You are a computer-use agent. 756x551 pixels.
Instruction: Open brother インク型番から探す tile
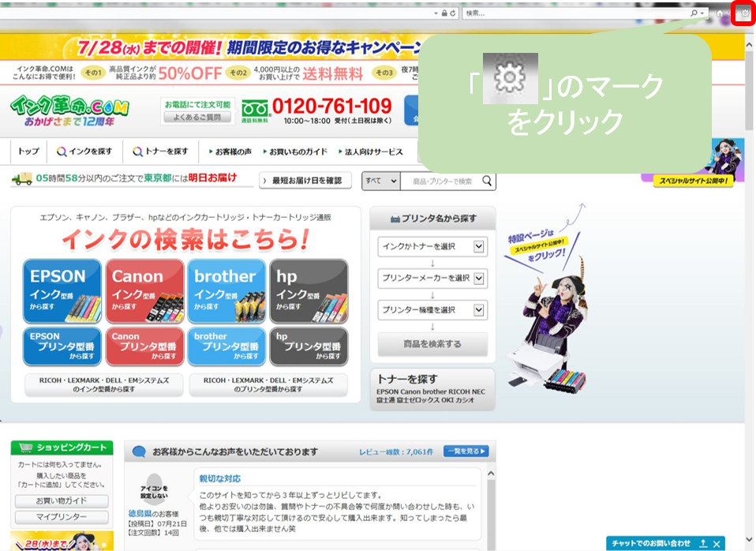(226, 291)
